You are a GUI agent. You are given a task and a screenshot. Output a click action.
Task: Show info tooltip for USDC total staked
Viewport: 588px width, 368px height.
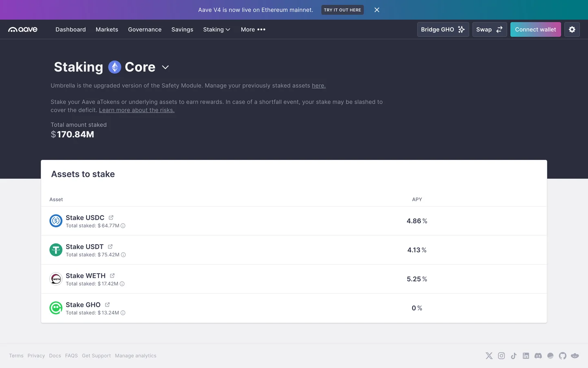[123, 226]
